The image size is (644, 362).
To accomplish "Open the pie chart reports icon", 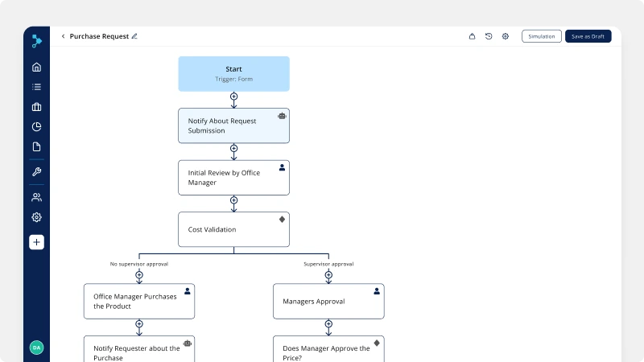I will click(36, 127).
